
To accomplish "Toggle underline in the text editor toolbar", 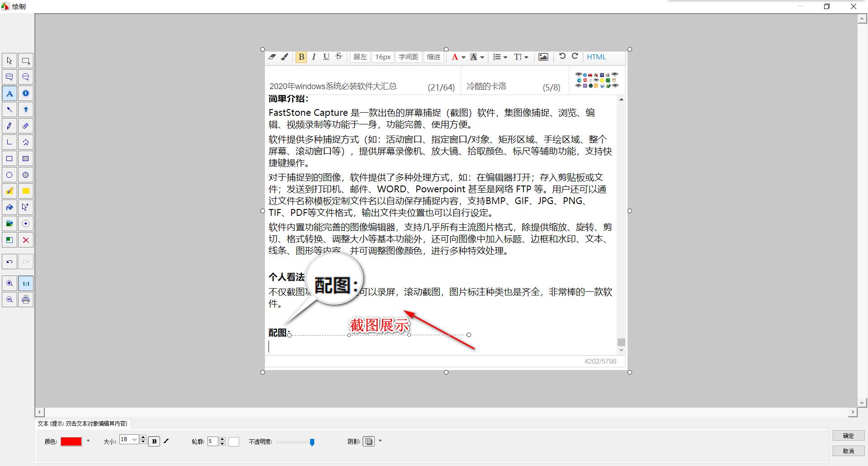I will coord(326,57).
